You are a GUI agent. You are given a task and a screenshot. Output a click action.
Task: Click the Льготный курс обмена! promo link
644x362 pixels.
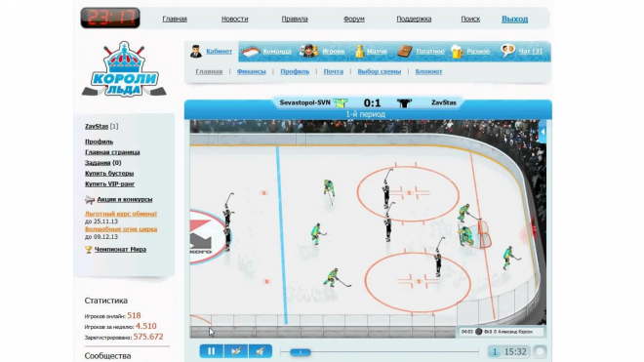coord(121,214)
